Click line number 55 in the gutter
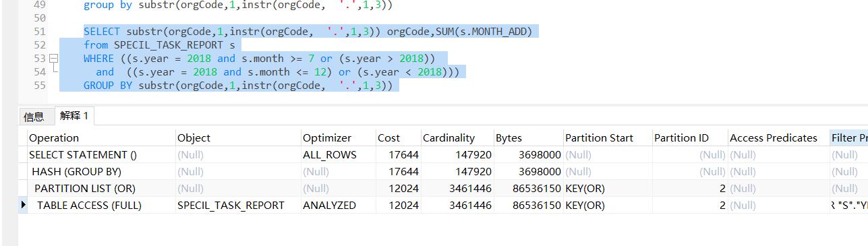The height and width of the screenshot is (246, 868). 39,86
